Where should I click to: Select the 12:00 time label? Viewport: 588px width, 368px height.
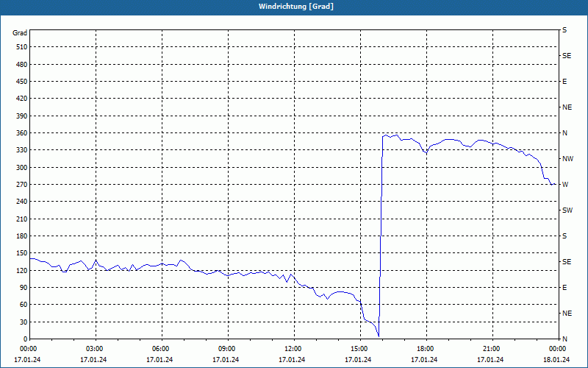[294, 349]
